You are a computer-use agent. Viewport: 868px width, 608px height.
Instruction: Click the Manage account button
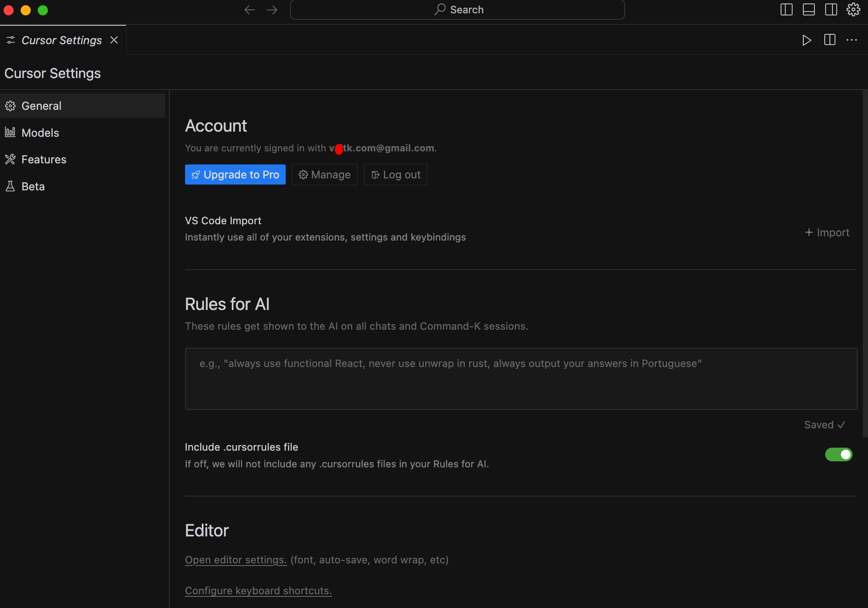pos(325,175)
